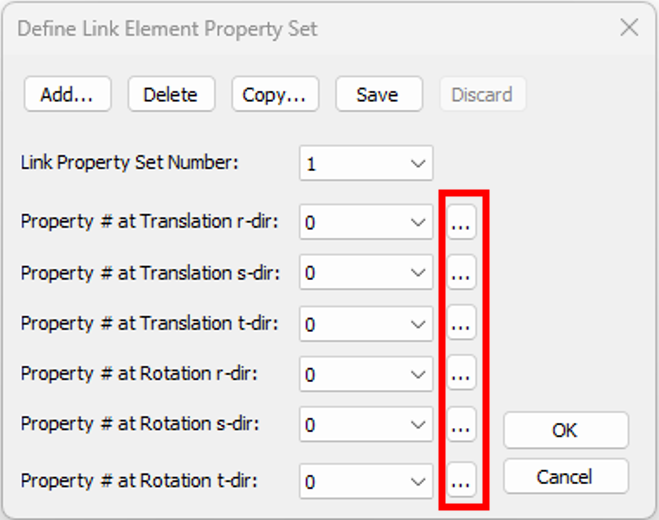Viewport: 659px width, 520px height.
Task: Cancel the dialog
Action: click(x=566, y=476)
